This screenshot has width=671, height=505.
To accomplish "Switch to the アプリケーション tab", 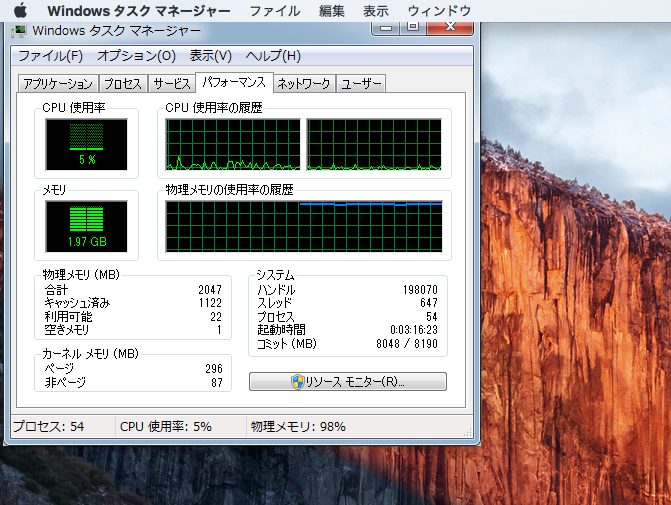I will pos(58,83).
